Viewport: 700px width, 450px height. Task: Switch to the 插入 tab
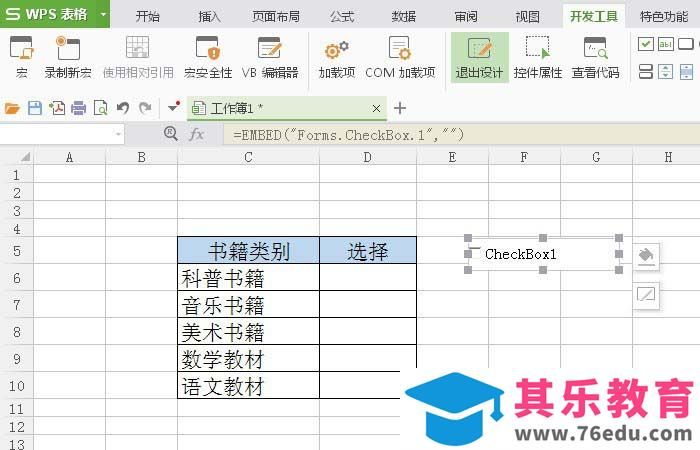click(209, 17)
